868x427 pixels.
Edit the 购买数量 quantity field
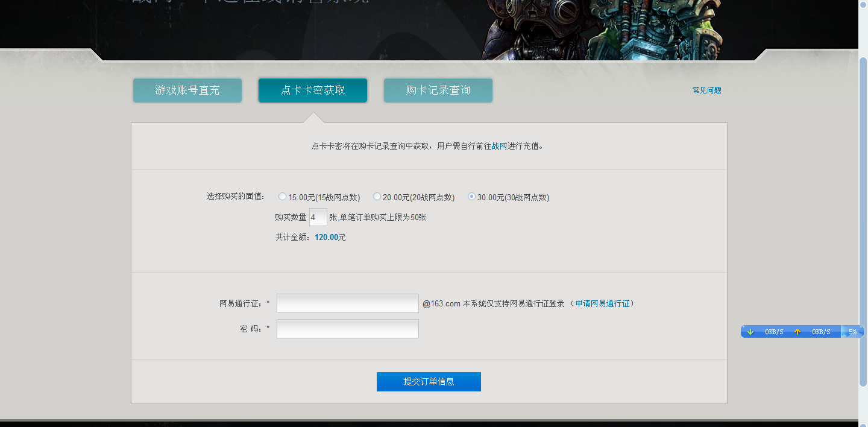coord(318,217)
